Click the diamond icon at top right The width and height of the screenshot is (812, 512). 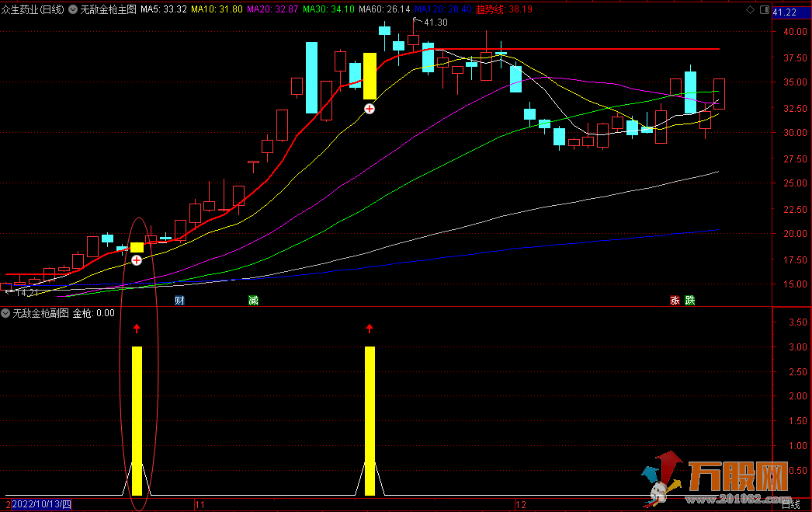tap(750, 9)
